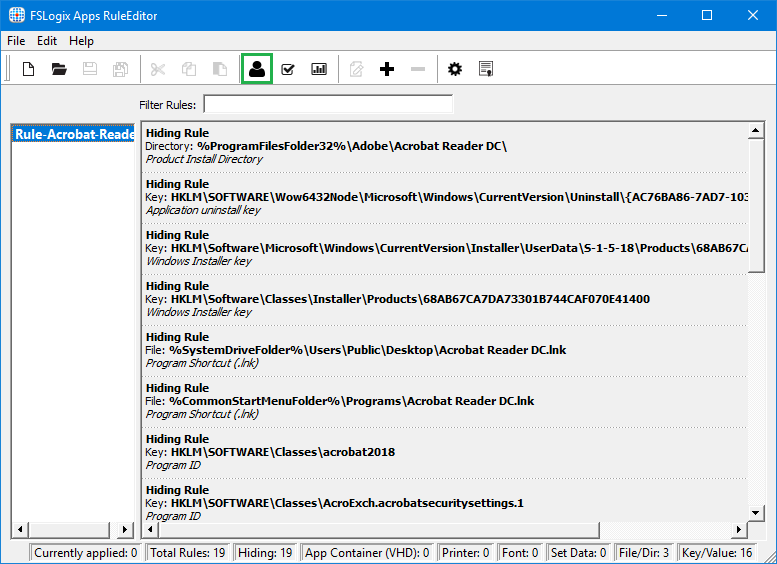
Task: Minimize the FSLogix Apps RuleEditor window
Action: (662, 15)
